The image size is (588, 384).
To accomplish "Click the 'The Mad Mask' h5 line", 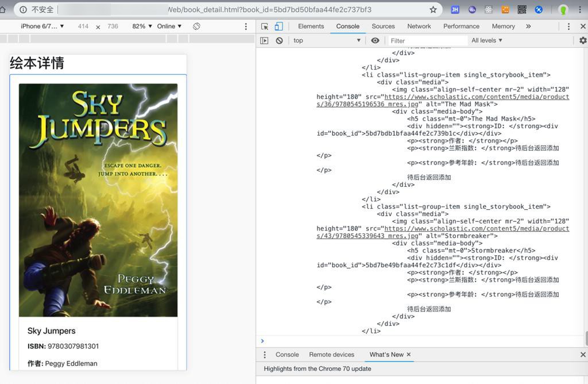I will pos(471,119).
